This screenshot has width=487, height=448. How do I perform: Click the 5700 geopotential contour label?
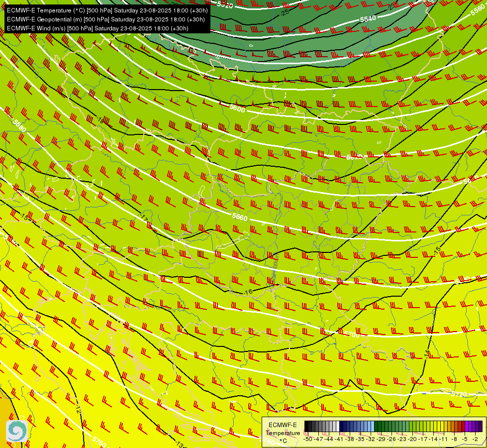pyautogui.click(x=352, y=334)
